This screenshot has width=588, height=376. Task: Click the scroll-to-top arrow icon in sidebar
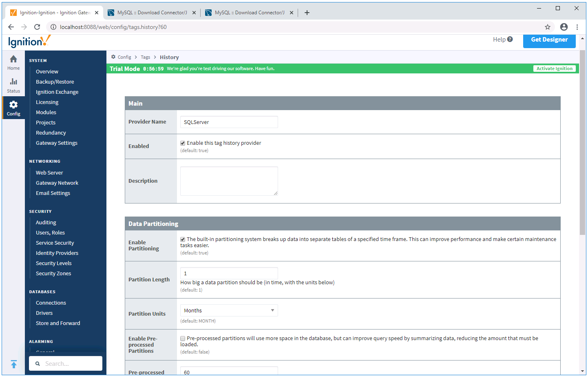coord(13,364)
